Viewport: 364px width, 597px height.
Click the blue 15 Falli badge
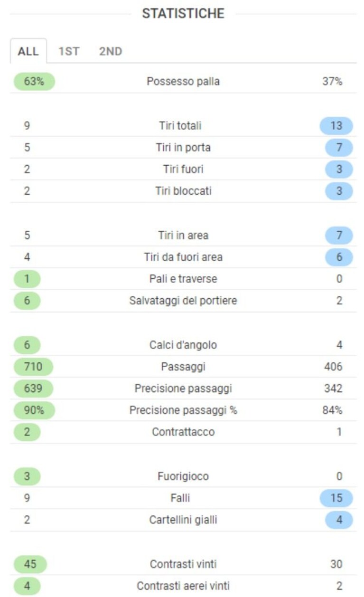click(336, 498)
